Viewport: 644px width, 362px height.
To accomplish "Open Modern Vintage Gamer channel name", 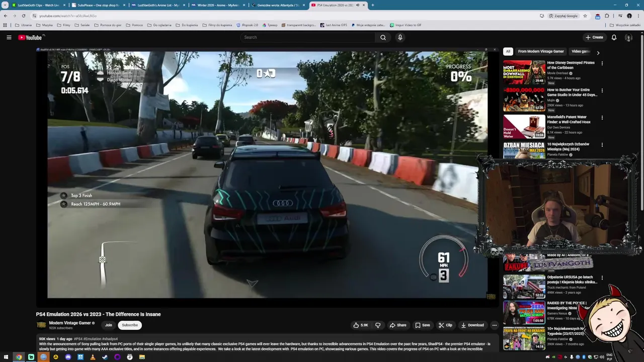I will coord(70,323).
